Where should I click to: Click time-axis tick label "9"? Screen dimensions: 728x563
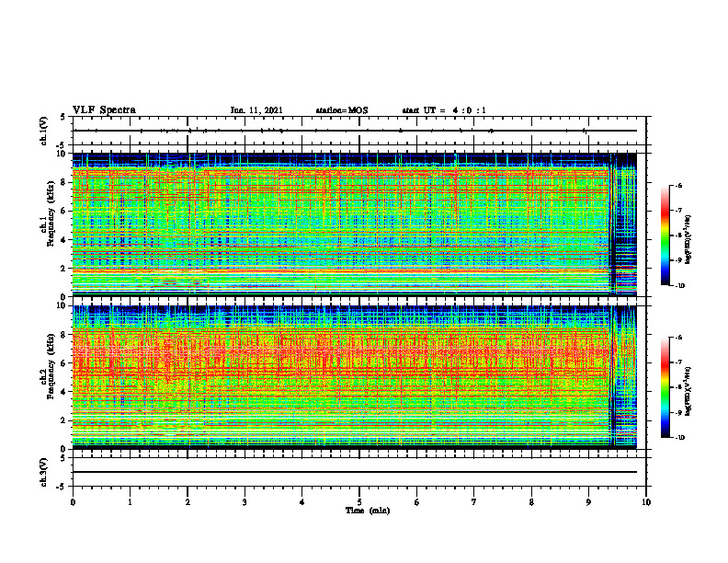click(588, 502)
